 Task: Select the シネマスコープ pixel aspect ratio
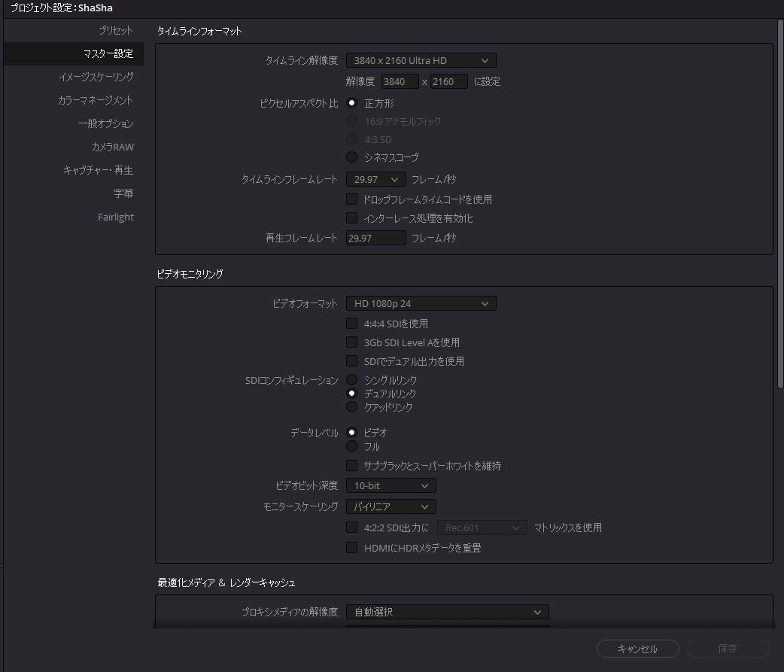click(351, 157)
